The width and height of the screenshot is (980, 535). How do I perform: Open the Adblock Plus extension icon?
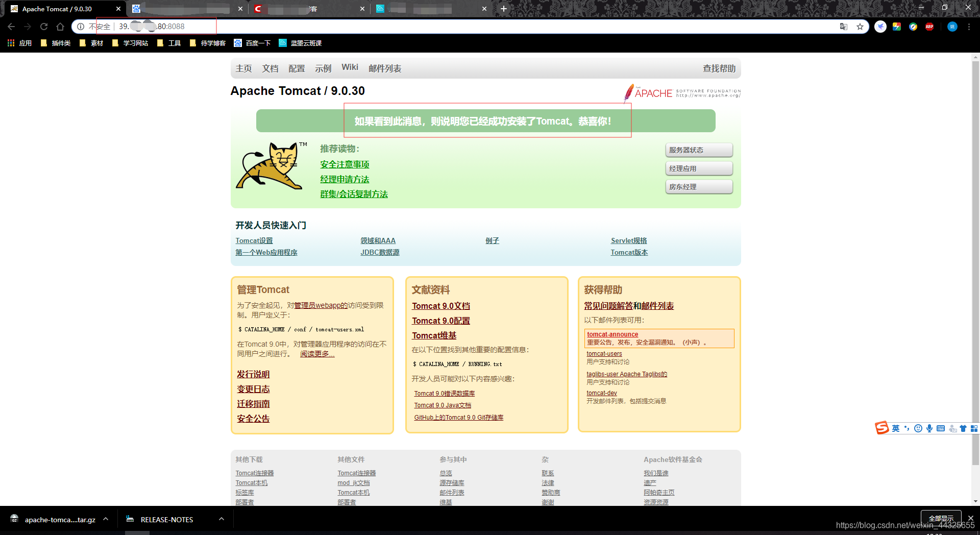click(929, 27)
